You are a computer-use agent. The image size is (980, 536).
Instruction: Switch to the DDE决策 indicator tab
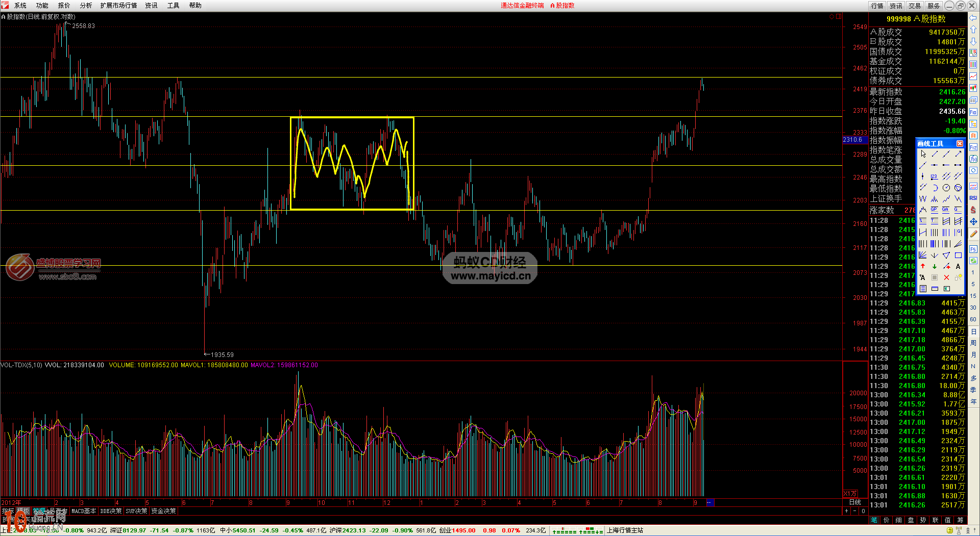click(111, 511)
